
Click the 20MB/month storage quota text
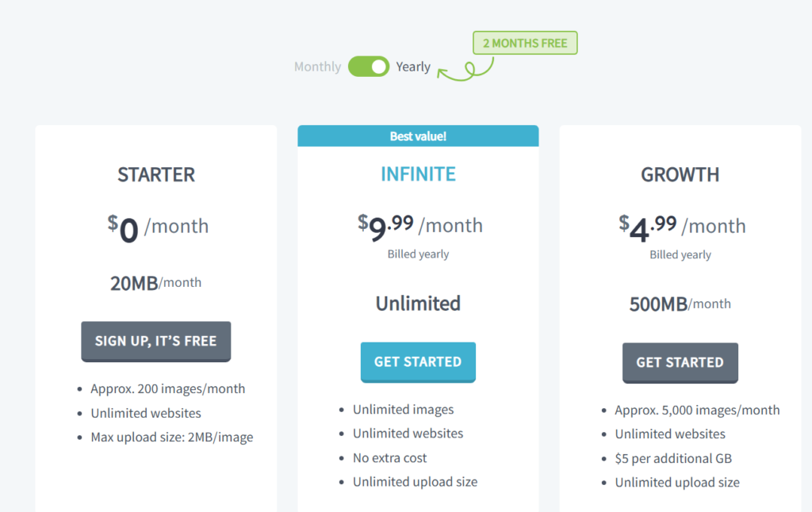[x=155, y=283]
